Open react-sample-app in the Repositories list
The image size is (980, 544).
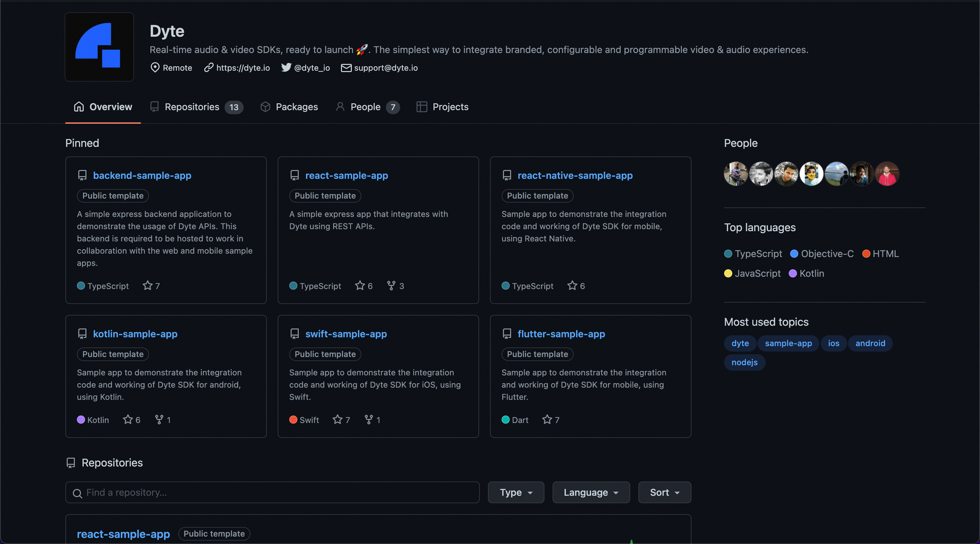point(123,534)
